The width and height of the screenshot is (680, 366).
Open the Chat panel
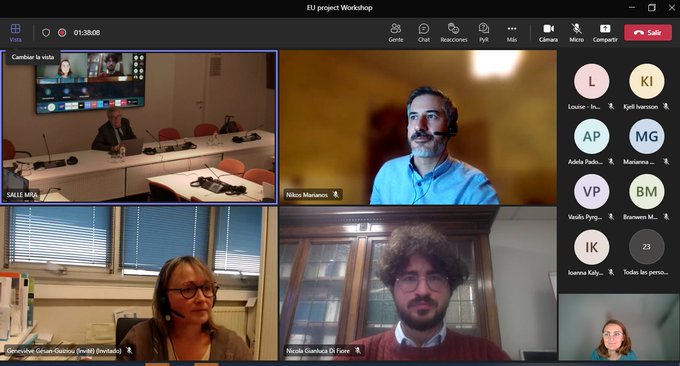pos(424,33)
